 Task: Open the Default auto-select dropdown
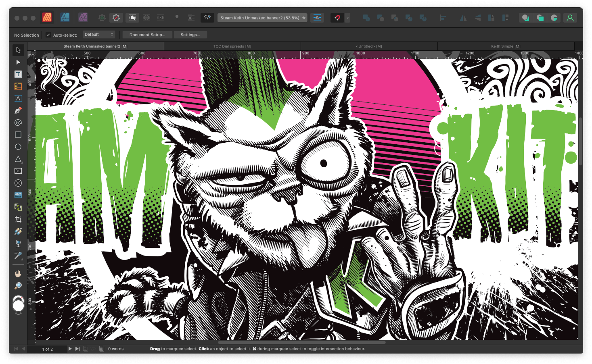[x=99, y=35]
